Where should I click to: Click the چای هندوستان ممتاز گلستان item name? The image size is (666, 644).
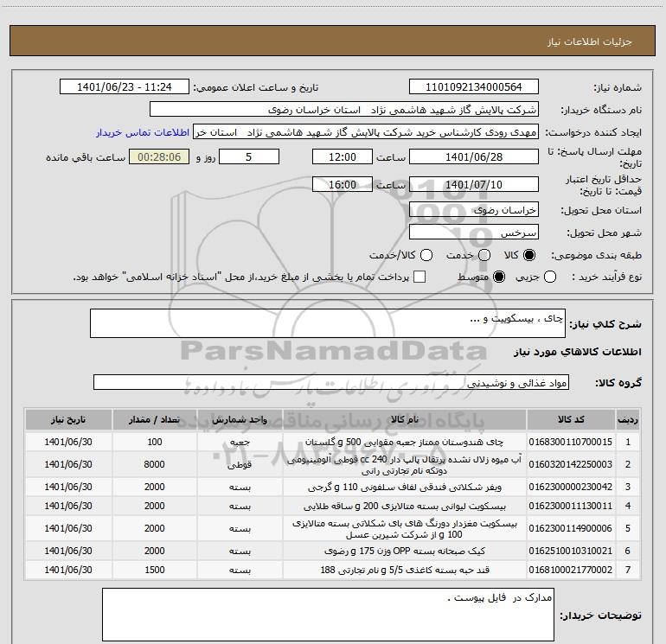point(405,442)
